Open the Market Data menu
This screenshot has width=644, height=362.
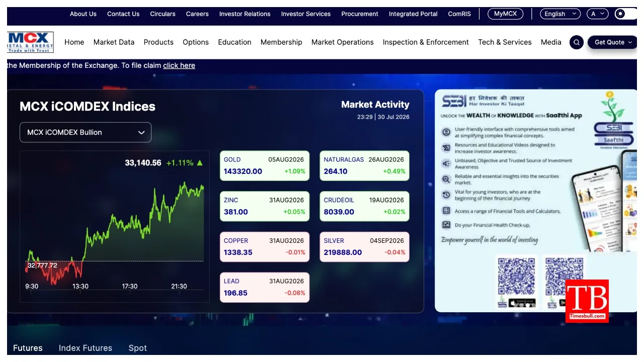(x=114, y=42)
